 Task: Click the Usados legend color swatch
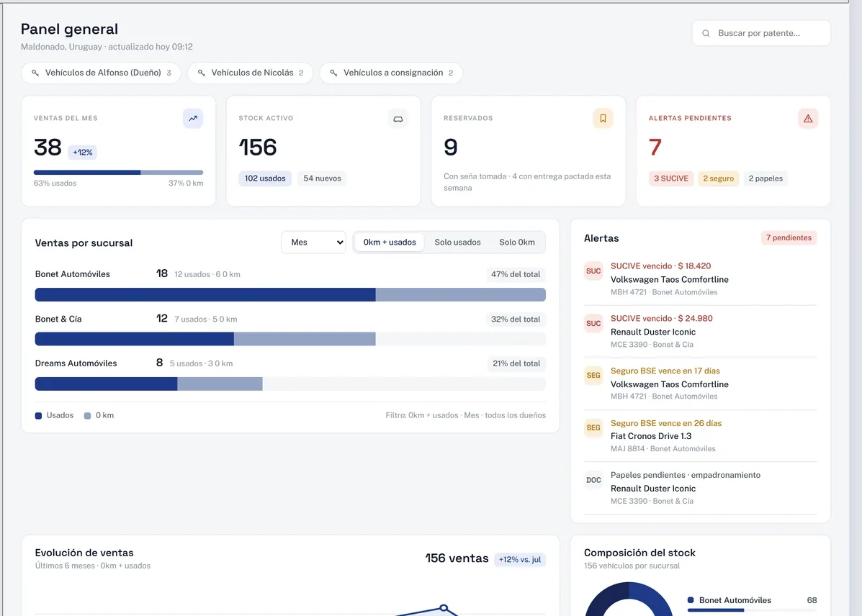point(38,416)
